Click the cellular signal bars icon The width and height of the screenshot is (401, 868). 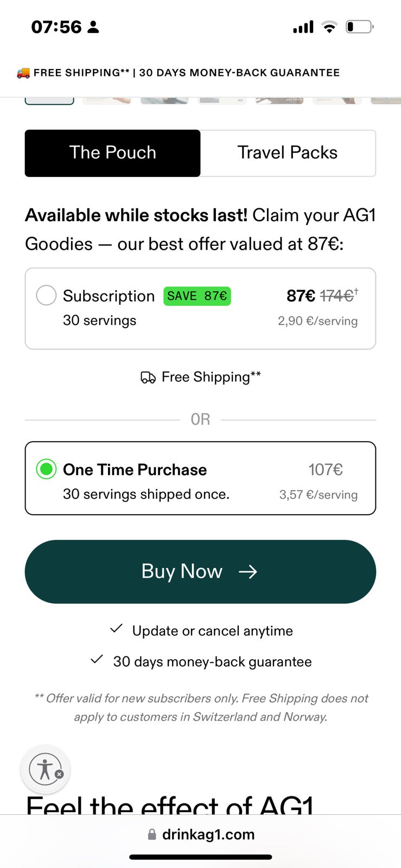303,27
